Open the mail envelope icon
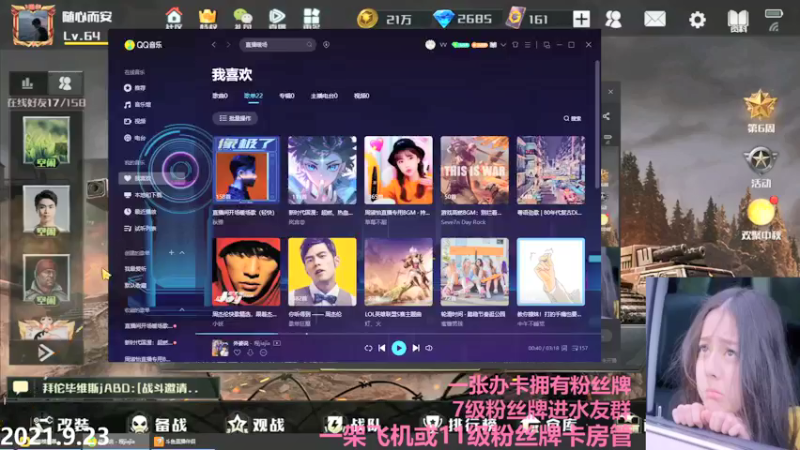 tap(655, 19)
